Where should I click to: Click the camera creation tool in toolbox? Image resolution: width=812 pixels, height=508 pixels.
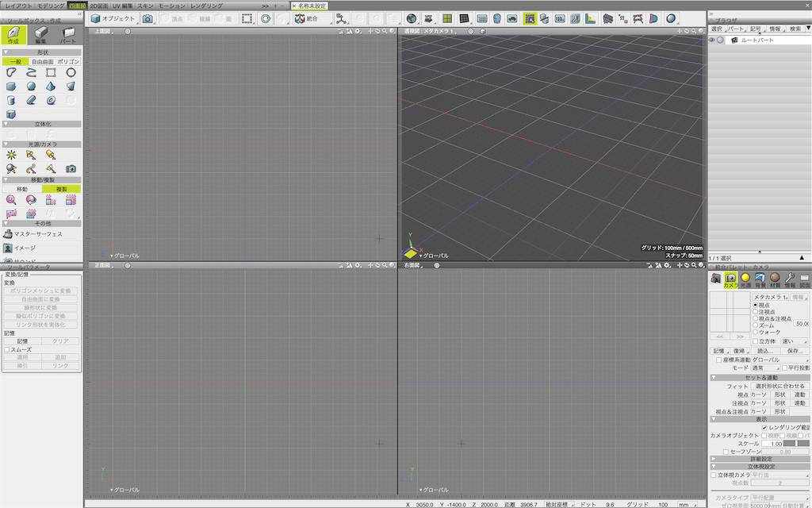71,169
